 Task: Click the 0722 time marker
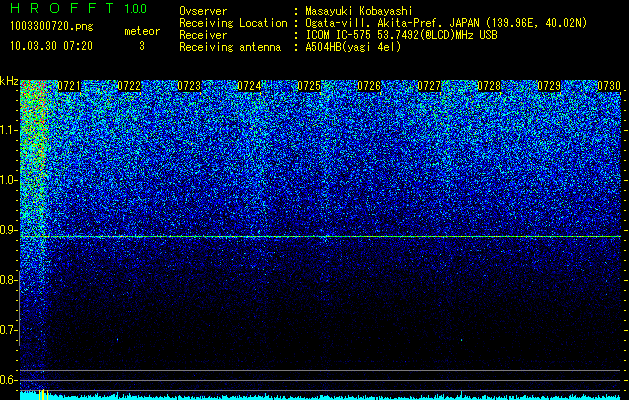(x=129, y=86)
